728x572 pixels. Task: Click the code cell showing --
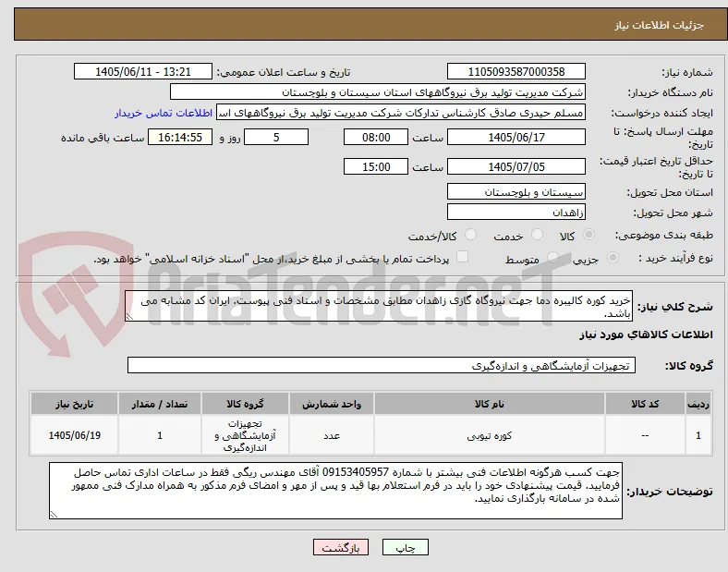point(645,435)
